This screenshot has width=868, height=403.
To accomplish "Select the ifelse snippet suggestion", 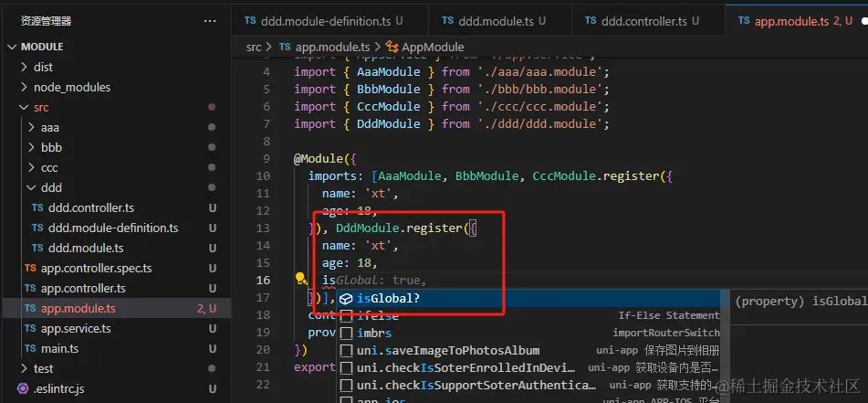I will pyautogui.click(x=528, y=316).
